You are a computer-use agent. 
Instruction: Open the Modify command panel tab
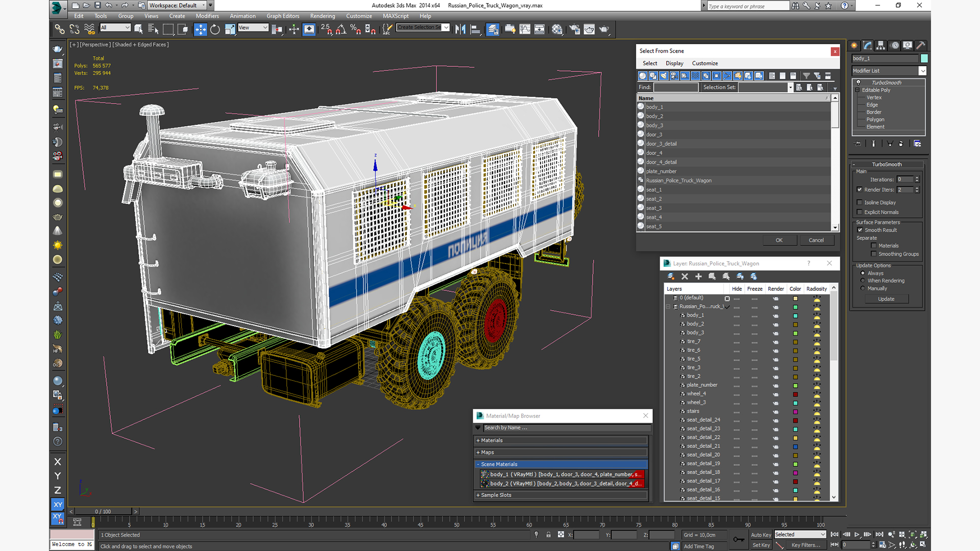(x=868, y=45)
